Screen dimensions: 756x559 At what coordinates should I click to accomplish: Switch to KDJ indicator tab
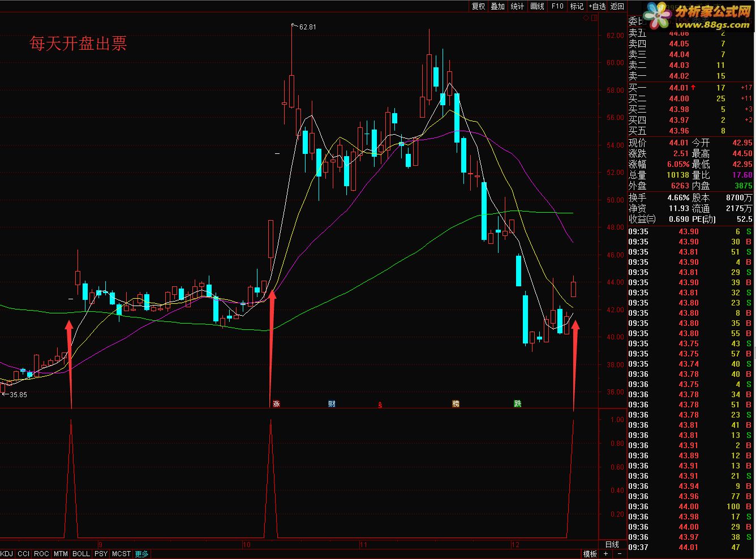(x=7, y=554)
